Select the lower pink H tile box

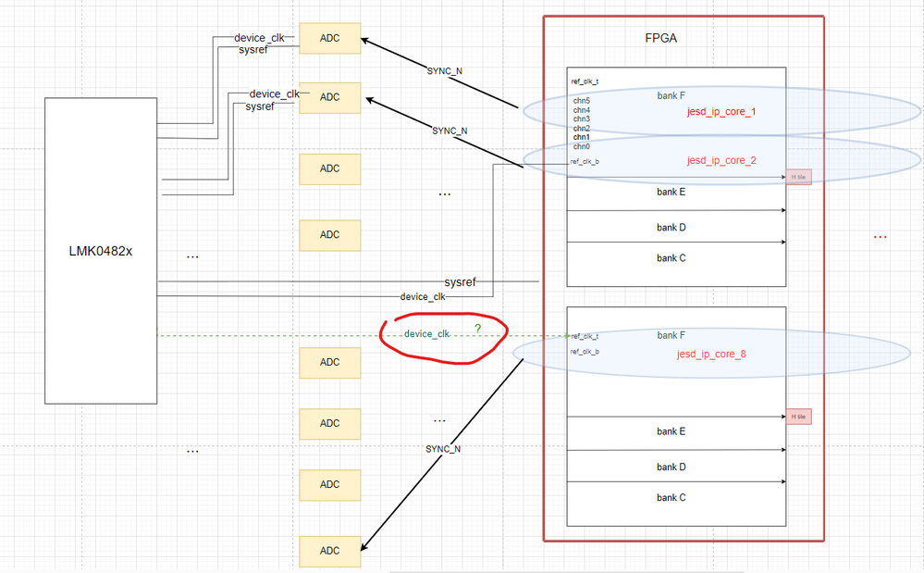798,417
